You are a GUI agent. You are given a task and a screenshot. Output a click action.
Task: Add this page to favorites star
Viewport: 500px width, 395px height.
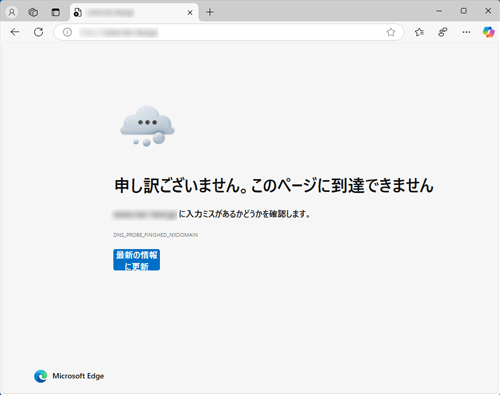click(x=391, y=32)
